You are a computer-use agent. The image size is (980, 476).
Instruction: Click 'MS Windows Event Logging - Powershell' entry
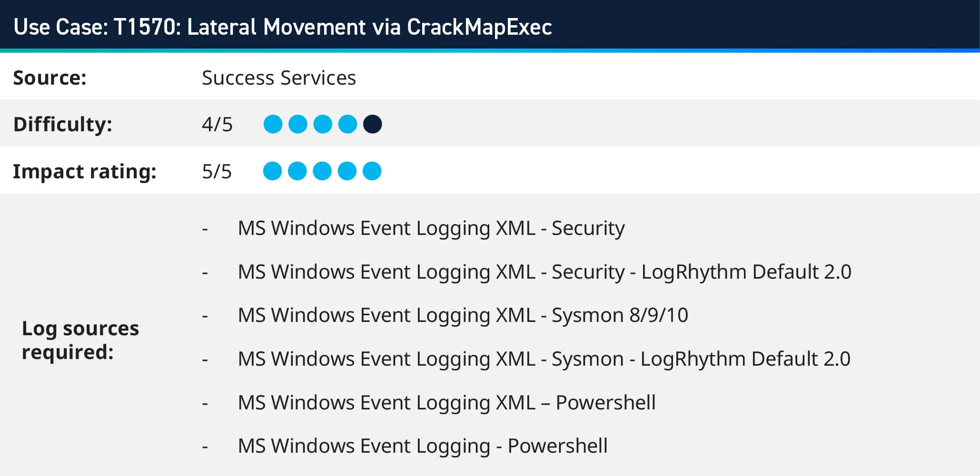(422, 446)
